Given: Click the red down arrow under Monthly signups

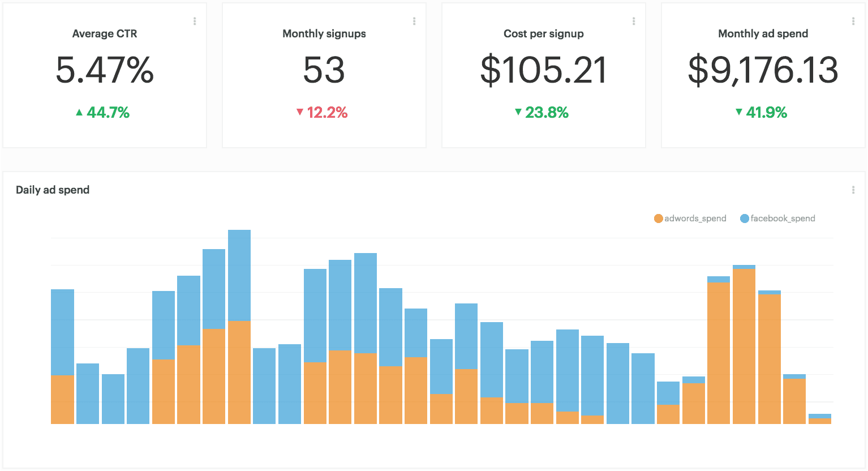Looking at the screenshot, I should tap(300, 113).
